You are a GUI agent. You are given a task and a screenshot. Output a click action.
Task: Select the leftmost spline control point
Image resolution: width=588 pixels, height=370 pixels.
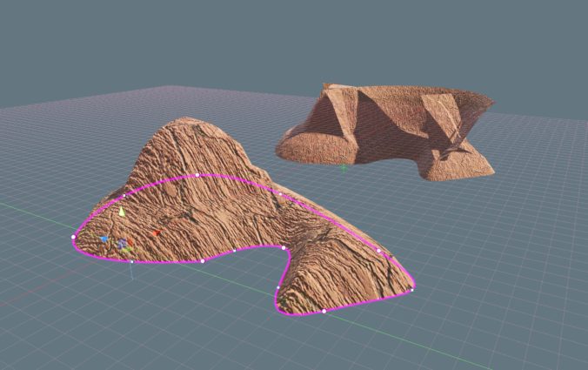pos(73,236)
